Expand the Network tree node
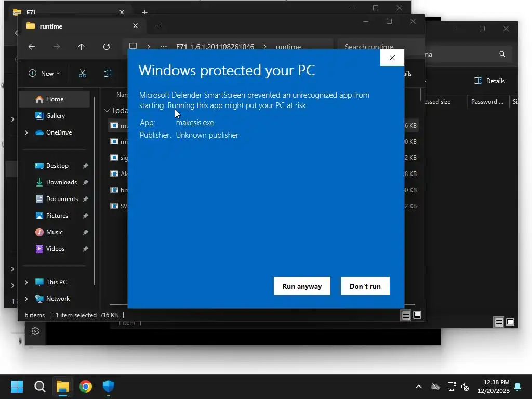This screenshot has height=399, width=532. click(x=26, y=299)
